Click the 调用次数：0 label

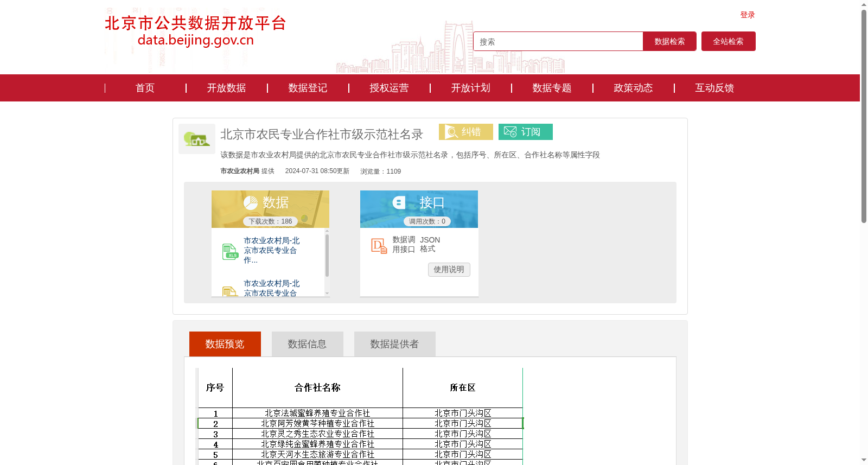(x=427, y=221)
